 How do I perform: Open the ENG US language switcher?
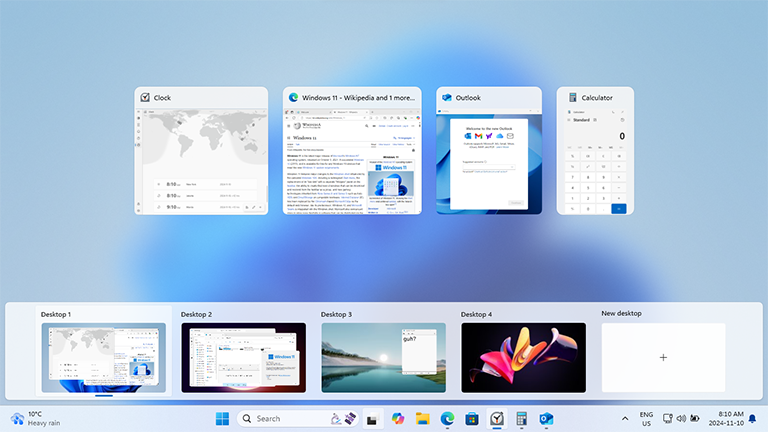646,418
